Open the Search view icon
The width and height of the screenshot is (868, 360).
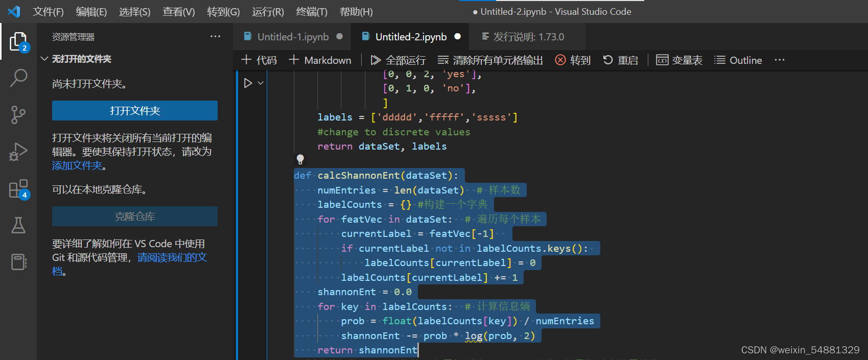18,78
